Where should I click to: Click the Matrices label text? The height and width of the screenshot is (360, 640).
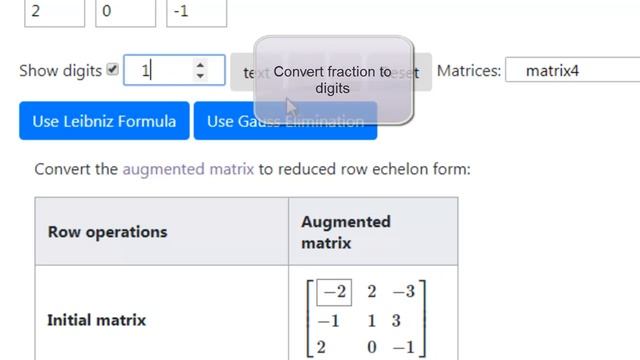469,71
